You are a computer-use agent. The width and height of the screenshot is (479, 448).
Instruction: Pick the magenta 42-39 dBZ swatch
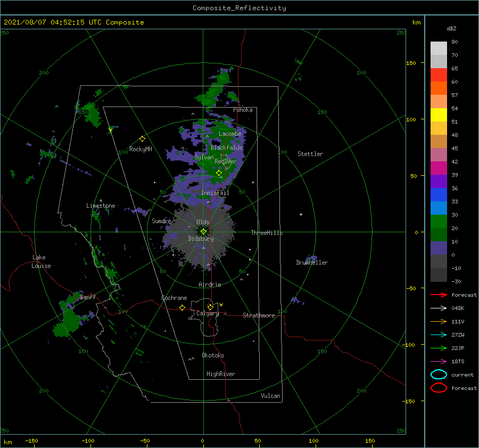tap(439, 168)
